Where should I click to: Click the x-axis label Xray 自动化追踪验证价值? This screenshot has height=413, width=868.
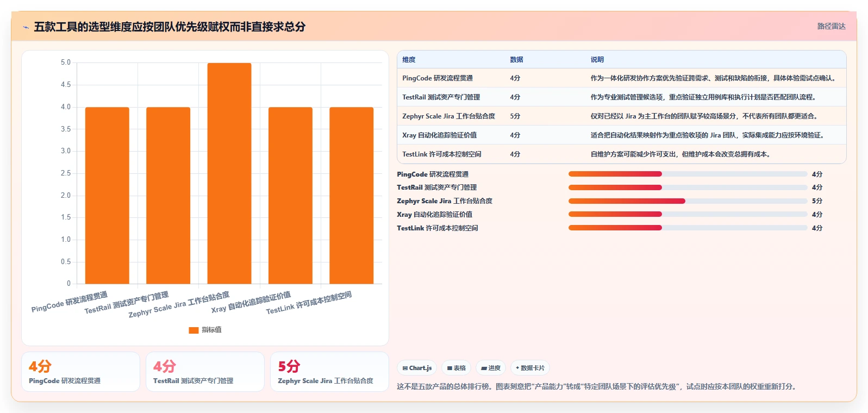coord(251,303)
